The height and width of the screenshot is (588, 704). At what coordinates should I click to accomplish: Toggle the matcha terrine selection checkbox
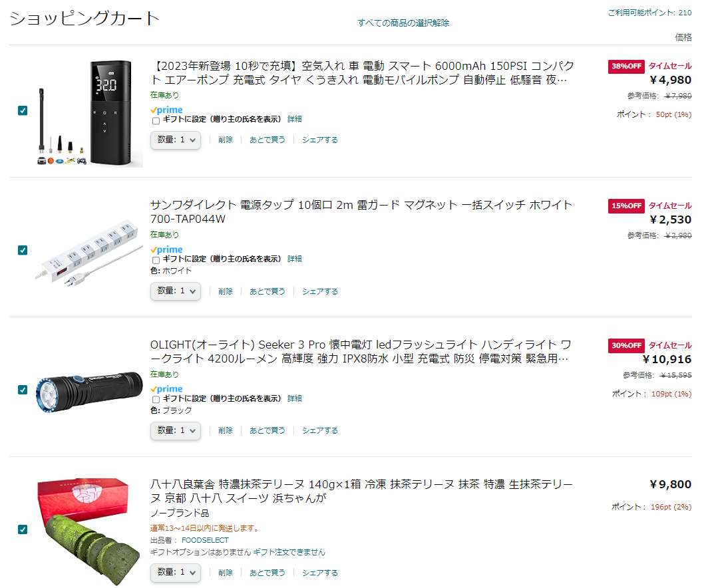pyautogui.click(x=23, y=529)
